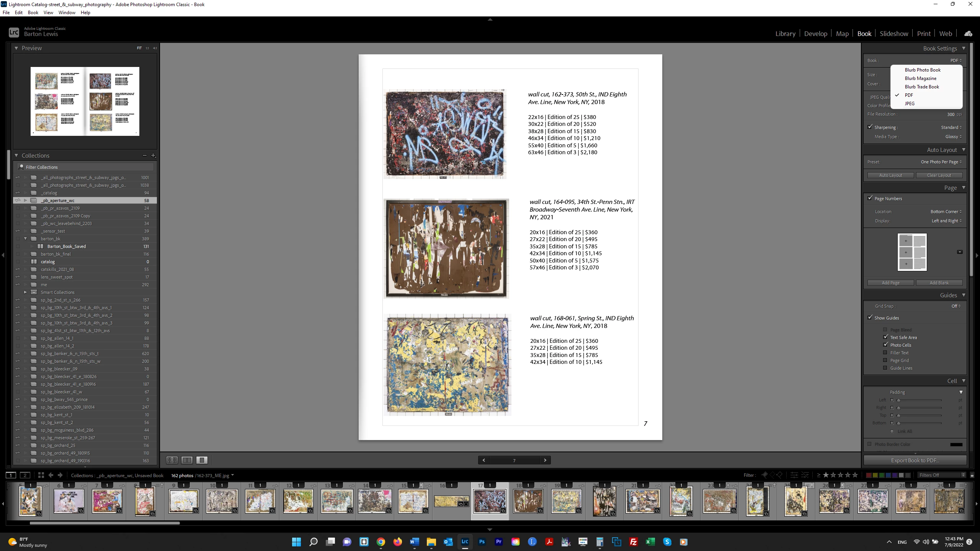The height and width of the screenshot is (551, 980).
Task: Open Auto Layout Preset dropdown
Action: (941, 162)
